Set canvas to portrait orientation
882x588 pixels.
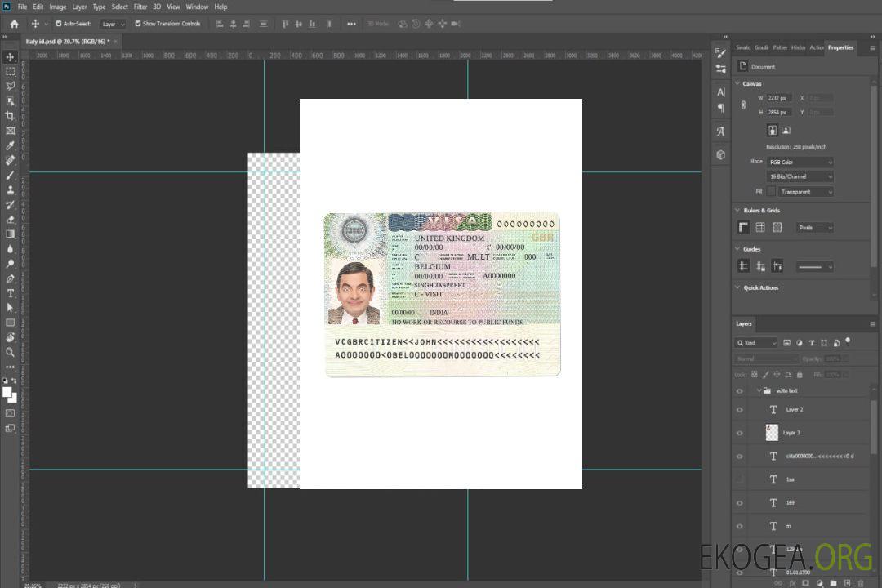[773, 130]
